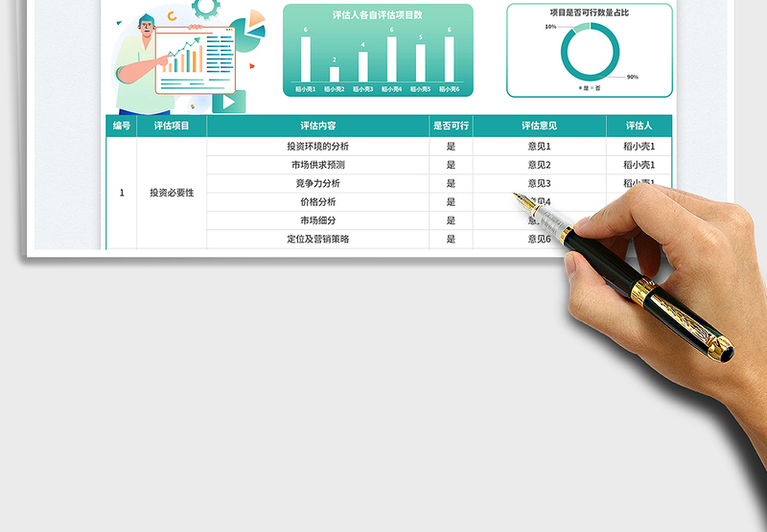Click the 市场细分 cell
This screenshot has height=532, width=767.
click(x=318, y=220)
